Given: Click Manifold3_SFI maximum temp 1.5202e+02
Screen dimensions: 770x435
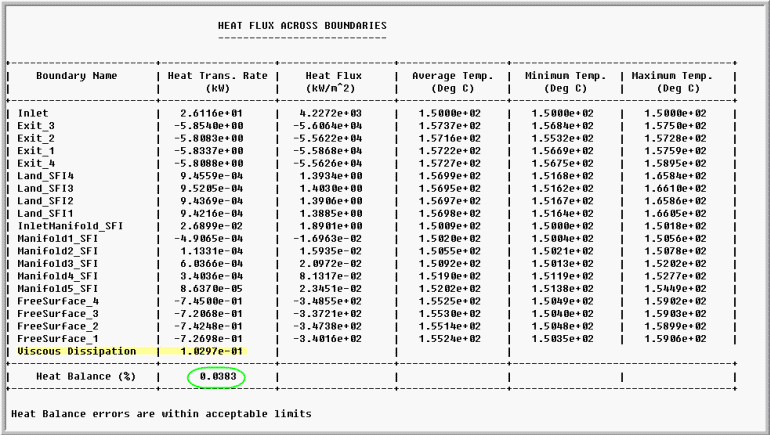Looking at the screenshot, I should point(675,264).
